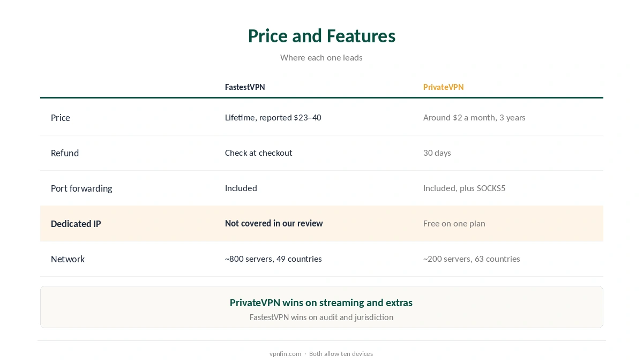This screenshot has width=643, height=364.
Task: Click '~200 servers, 63 countries' cell
Action: pyautogui.click(x=472, y=259)
